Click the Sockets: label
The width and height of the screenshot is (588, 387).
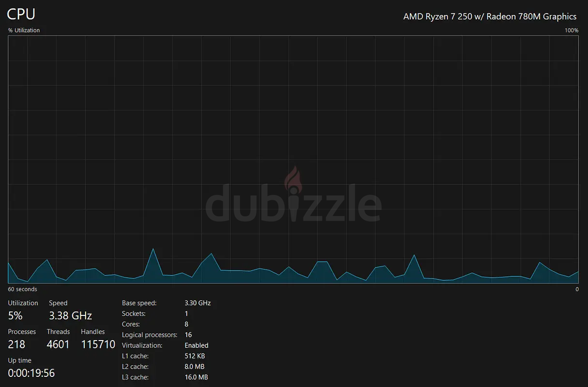pyautogui.click(x=134, y=313)
